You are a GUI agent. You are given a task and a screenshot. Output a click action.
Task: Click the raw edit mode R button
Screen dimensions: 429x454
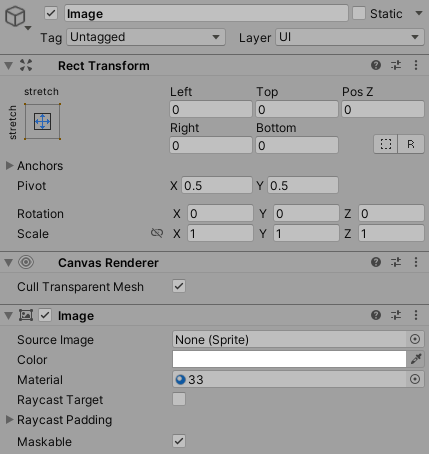point(411,144)
